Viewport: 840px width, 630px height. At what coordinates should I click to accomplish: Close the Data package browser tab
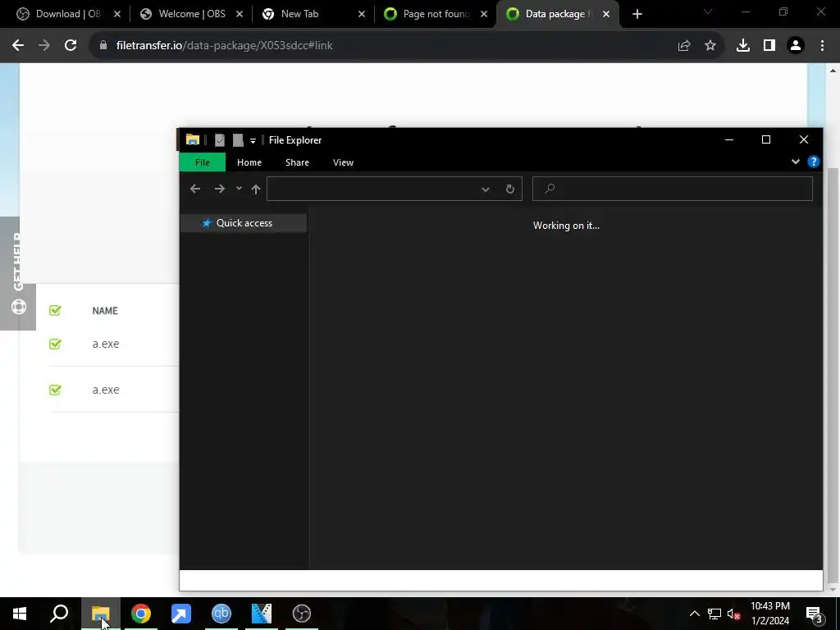point(606,14)
